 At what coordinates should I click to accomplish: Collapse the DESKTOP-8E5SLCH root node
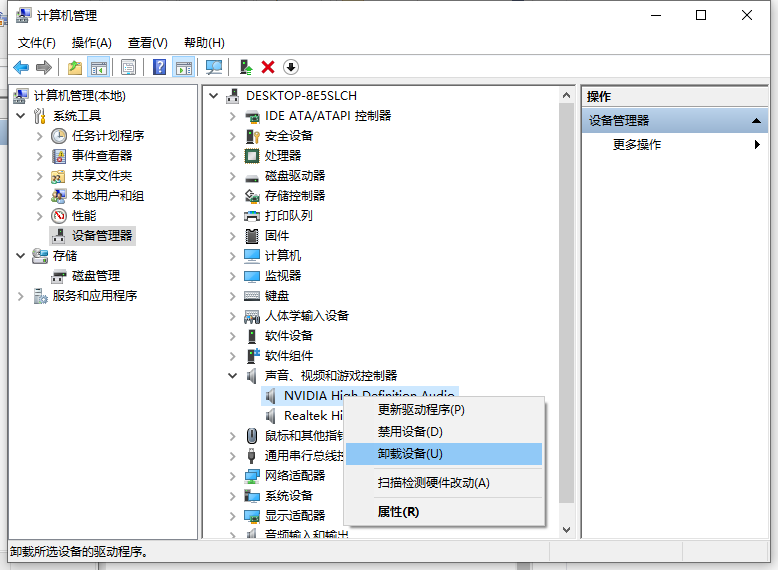[213, 95]
